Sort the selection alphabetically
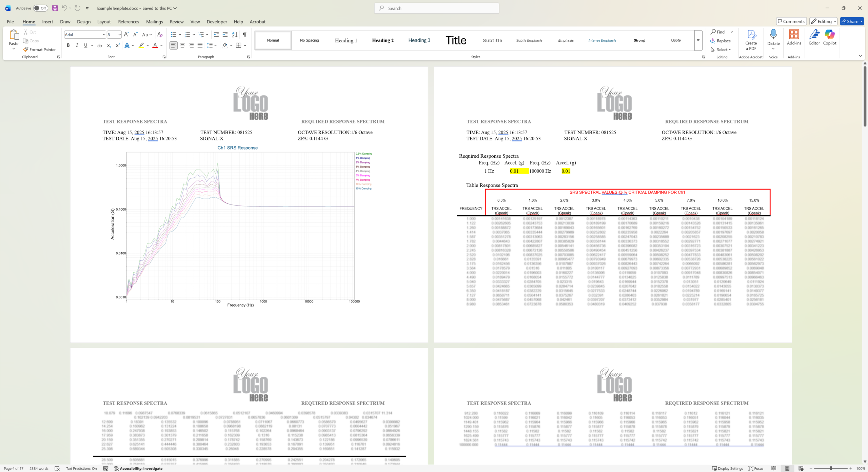 click(235, 35)
